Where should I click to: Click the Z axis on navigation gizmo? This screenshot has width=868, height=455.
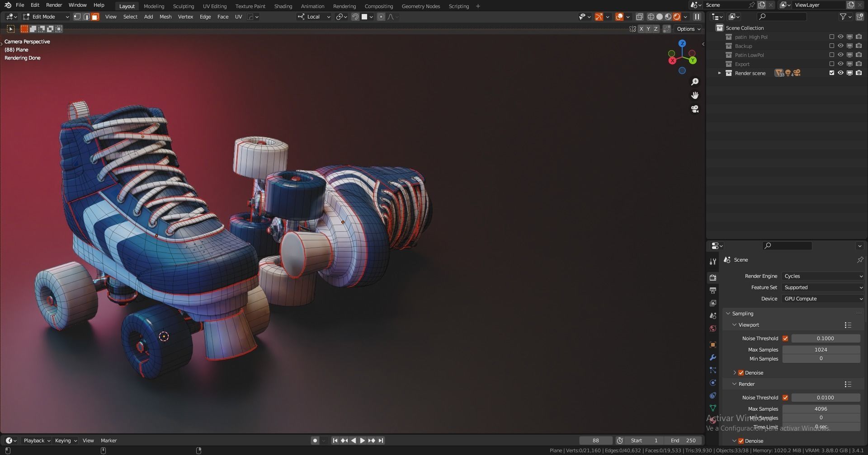pyautogui.click(x=682, y=43)
